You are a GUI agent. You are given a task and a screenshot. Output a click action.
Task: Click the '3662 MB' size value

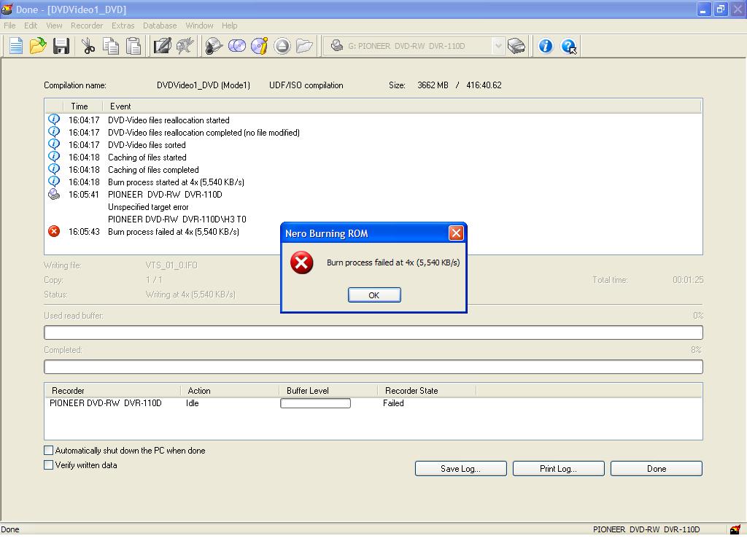433,85
